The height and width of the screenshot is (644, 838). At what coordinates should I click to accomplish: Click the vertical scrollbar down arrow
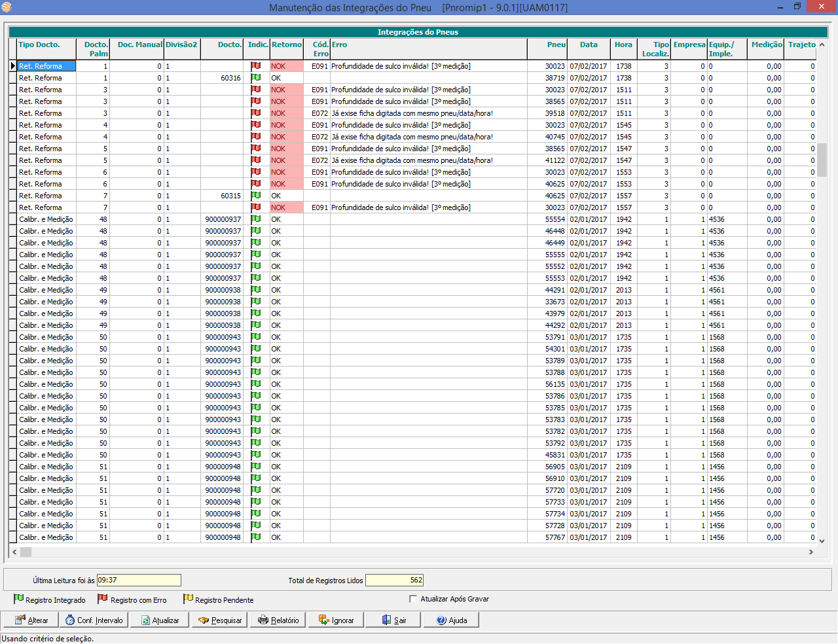pyautogui.click(x=822, y=541)
